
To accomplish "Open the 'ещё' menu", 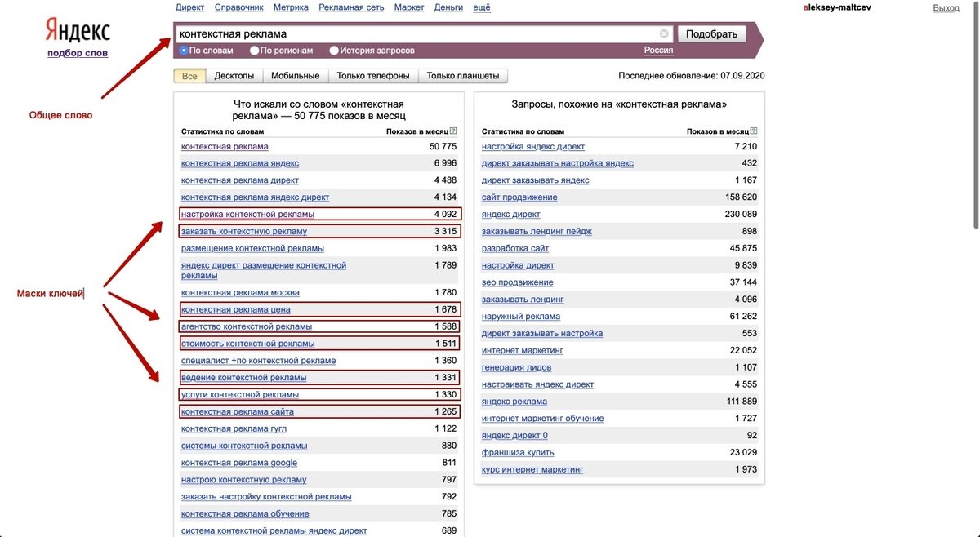I will point(481,7).
